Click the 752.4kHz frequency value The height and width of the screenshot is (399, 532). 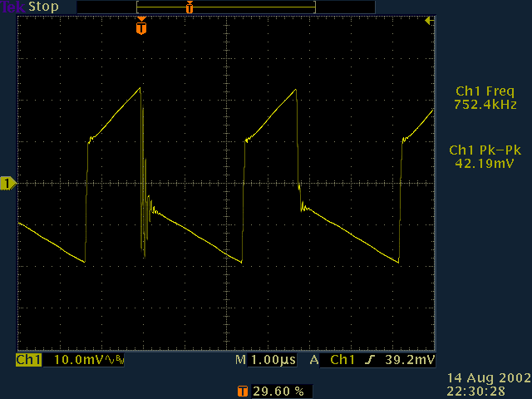(486, 105)
